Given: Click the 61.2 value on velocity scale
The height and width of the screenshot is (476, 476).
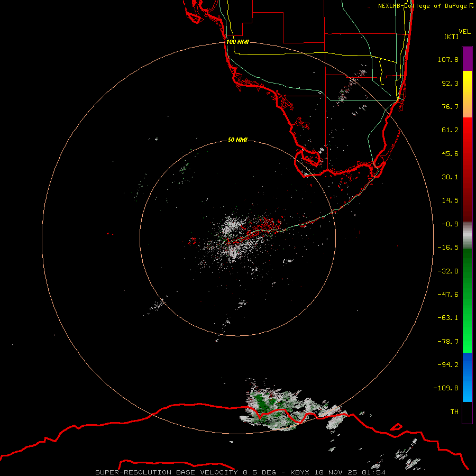Looking at the screenshot, I should point(450,130).
